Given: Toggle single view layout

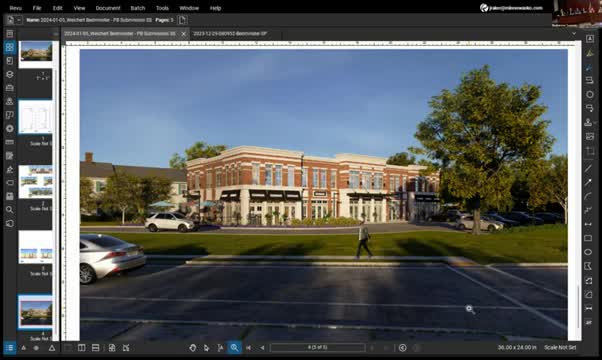Looking at the screenshot, I should pos(68,348).
